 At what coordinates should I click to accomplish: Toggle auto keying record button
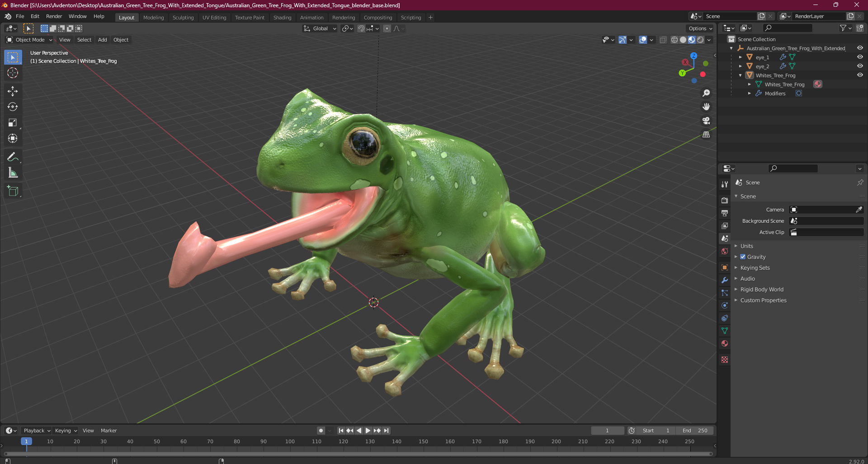(321, 431)
